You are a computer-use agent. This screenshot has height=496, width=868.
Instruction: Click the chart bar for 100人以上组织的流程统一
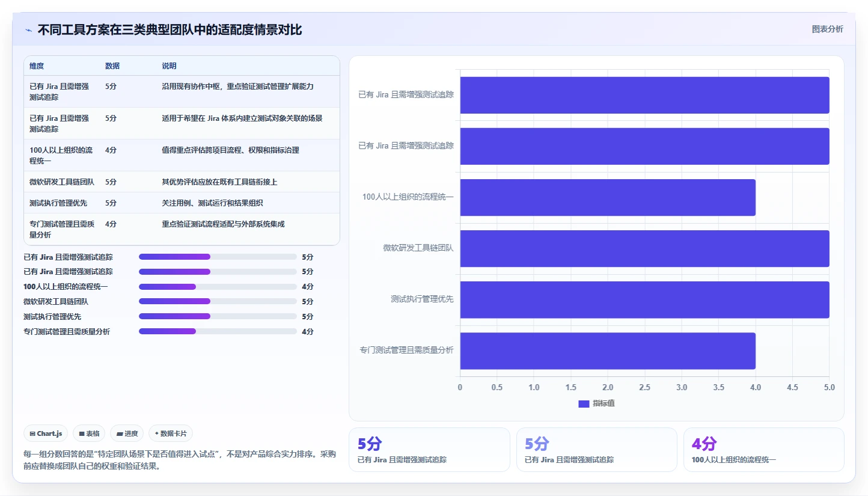coord(608,197)
